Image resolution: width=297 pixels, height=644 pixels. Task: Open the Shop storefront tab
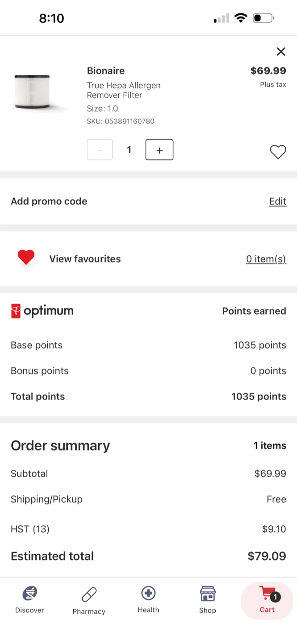(x=208, y=600)
